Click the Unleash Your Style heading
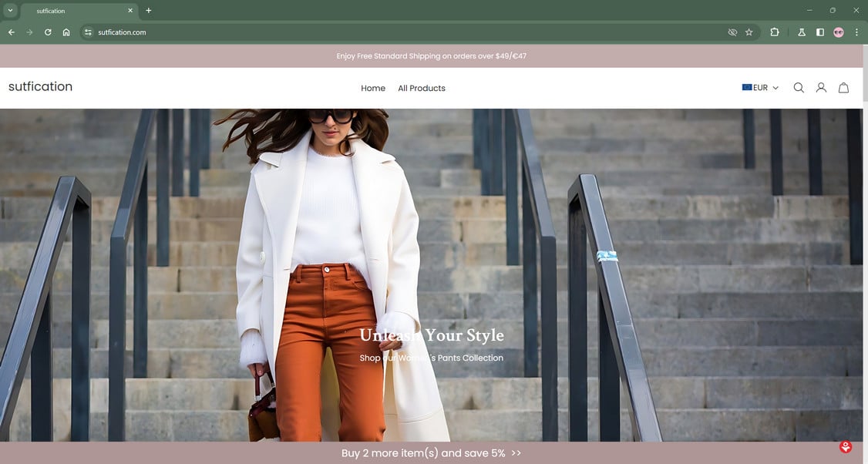Viewport: 868px width, 464px height. point(431,335)
